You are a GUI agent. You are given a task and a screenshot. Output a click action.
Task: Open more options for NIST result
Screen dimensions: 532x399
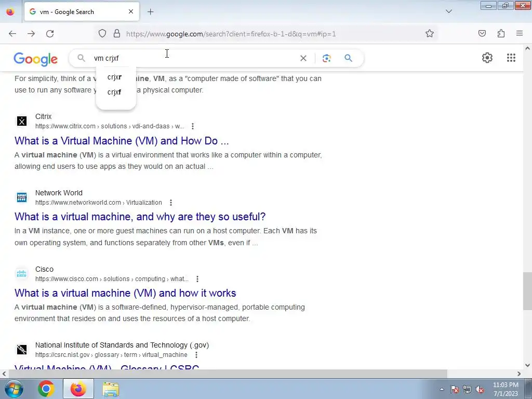196,355
